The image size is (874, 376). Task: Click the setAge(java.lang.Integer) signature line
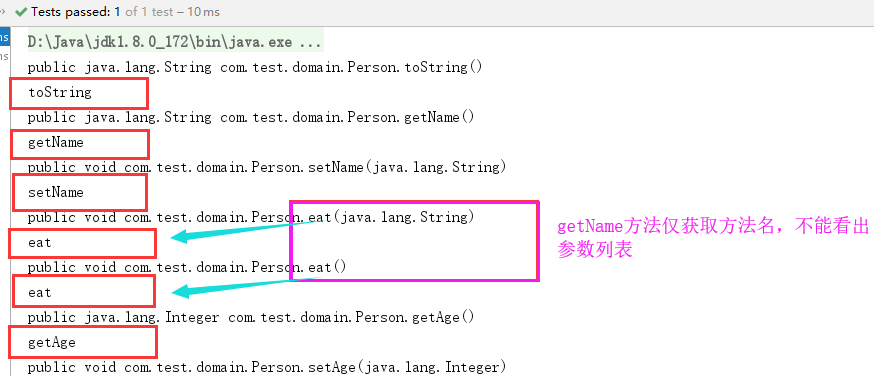tap(267, 368)
